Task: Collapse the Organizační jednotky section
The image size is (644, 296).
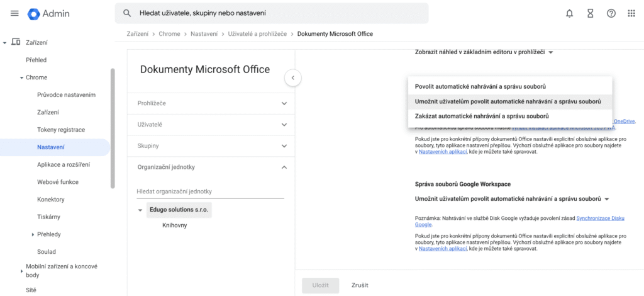Action: click(x=284, y=167)
